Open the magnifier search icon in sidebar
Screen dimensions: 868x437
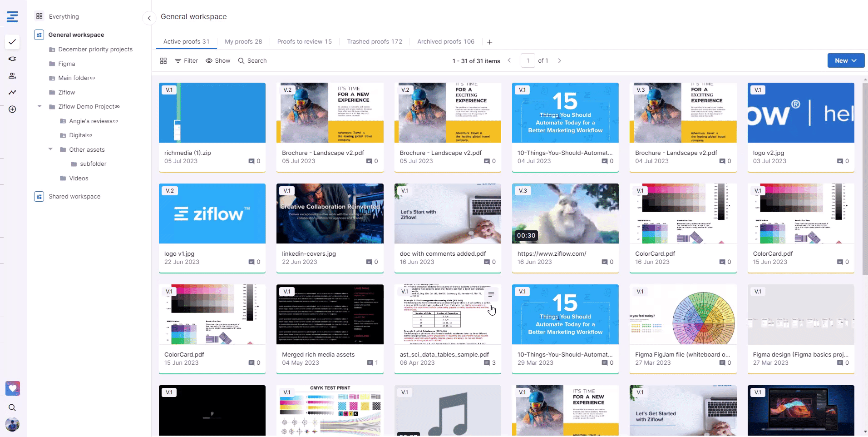tap(12, 407)
